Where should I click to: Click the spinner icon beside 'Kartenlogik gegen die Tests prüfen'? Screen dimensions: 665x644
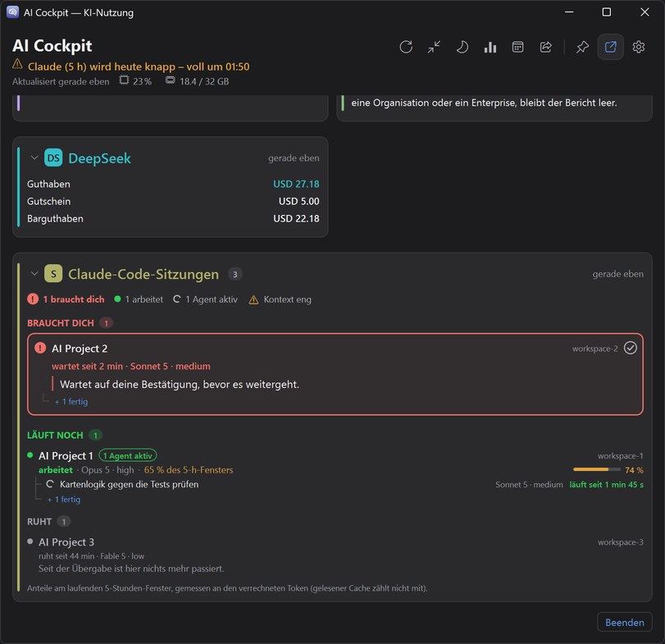50,484
